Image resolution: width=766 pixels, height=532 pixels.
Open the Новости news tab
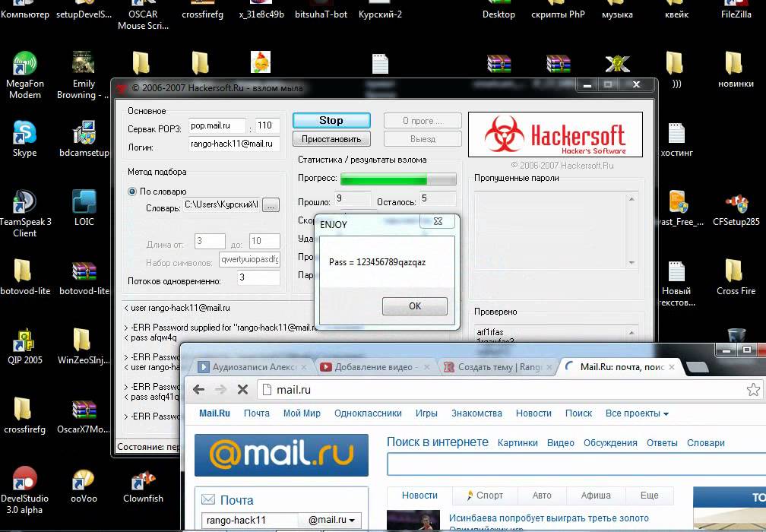419,496
